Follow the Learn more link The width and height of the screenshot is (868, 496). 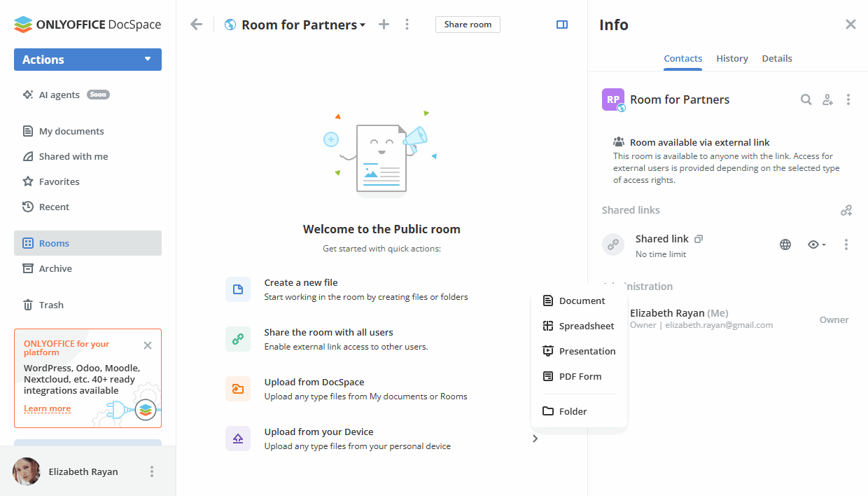coord(47,408)
